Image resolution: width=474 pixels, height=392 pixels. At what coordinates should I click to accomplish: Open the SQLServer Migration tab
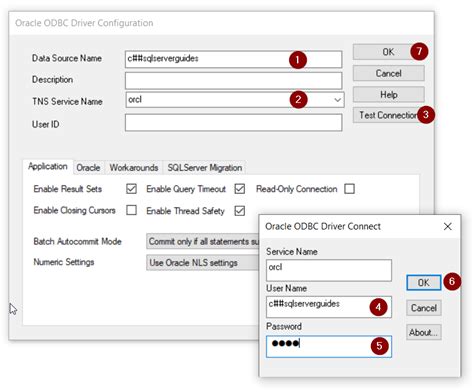point(205,168)
